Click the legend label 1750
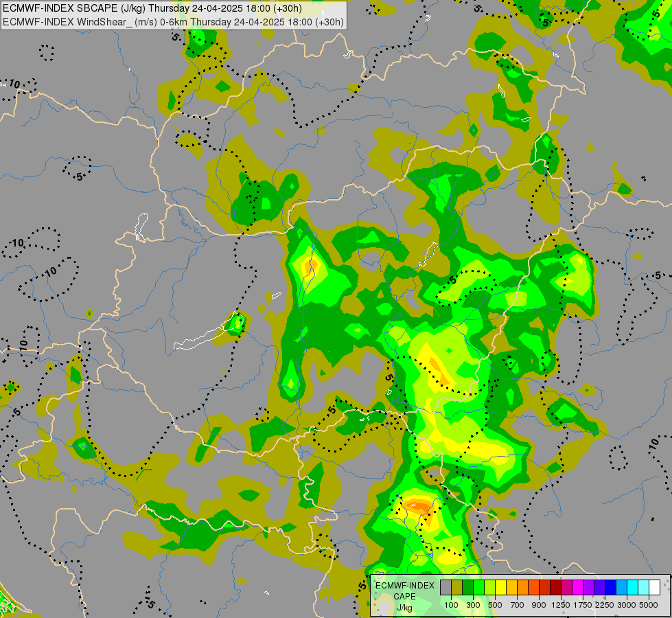 [583, 605]
